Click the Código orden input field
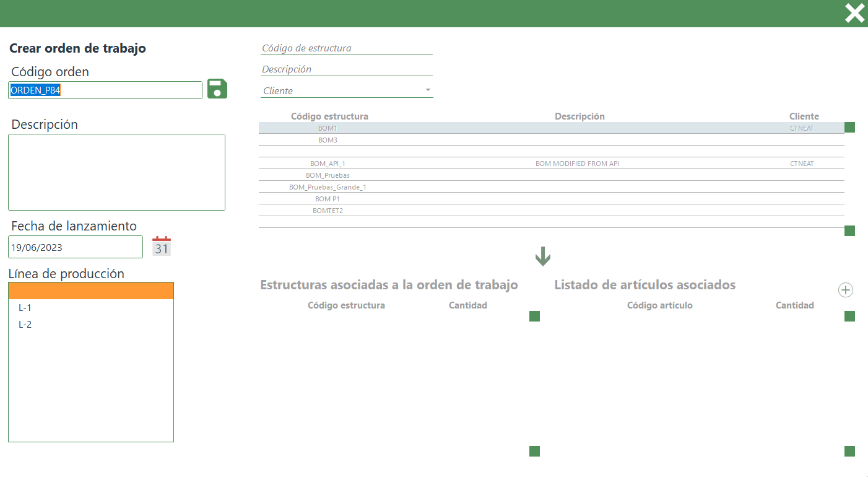This screenshot has height=477, width=868. (x=105, y=90)
